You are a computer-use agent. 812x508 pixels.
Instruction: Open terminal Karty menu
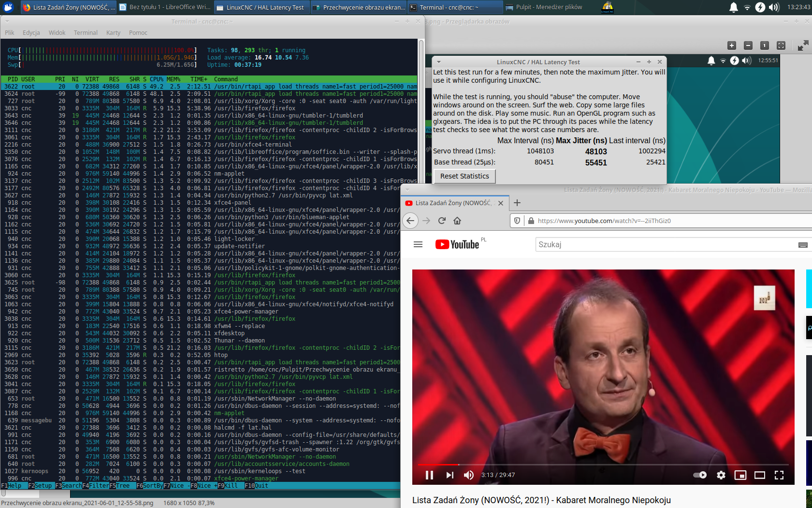click(x=113, y=32)
